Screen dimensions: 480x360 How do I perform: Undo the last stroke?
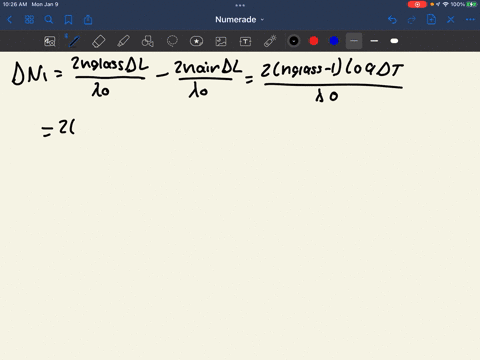point(392,20)
